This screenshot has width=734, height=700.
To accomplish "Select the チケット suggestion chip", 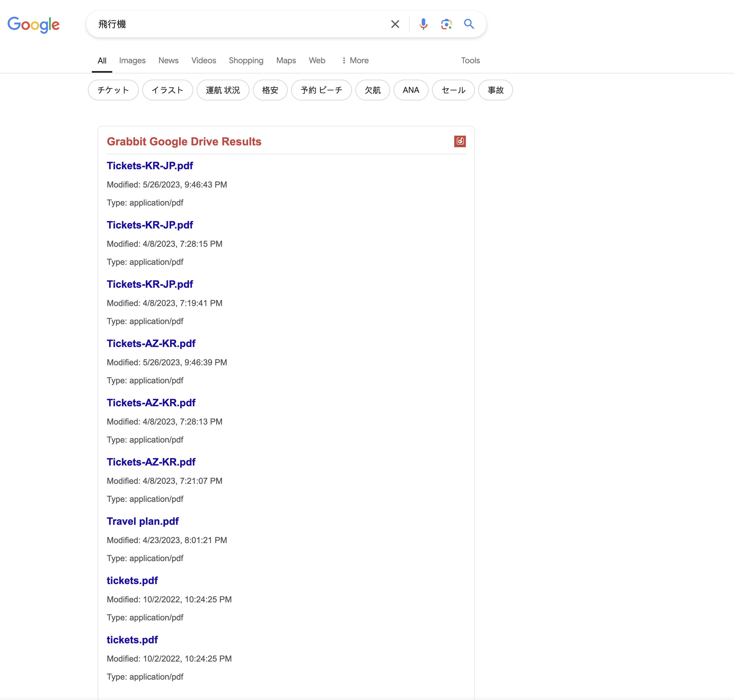I will [113, 90].
